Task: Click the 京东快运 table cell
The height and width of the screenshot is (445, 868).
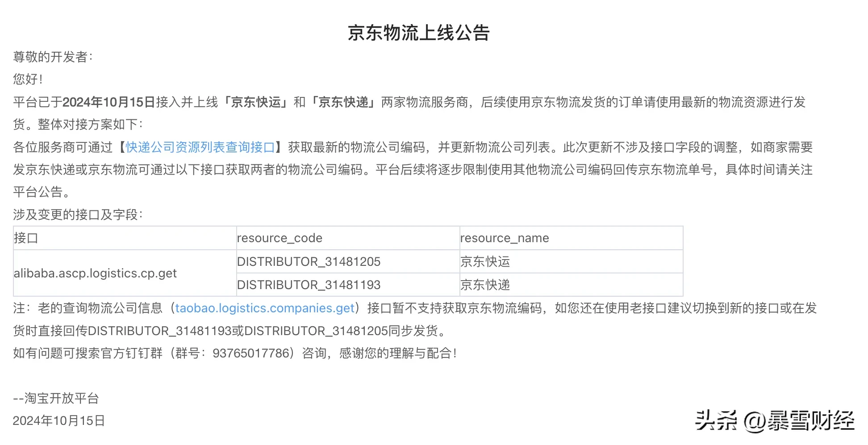Action: pyautogui.click(x=572, y=261)
